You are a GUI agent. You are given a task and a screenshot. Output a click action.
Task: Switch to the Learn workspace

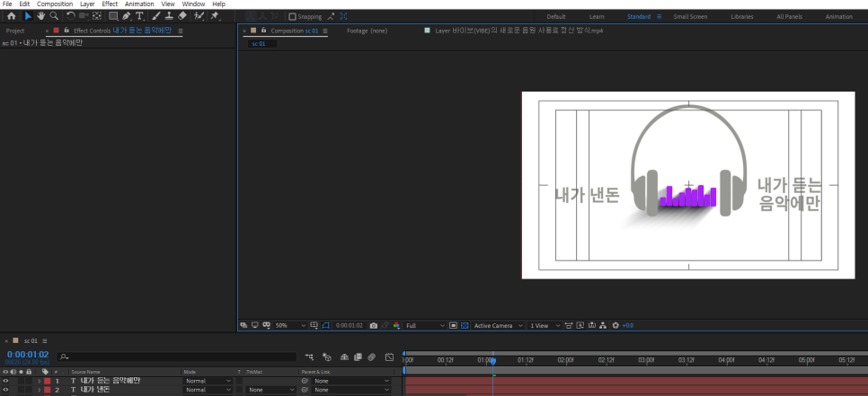597,16
